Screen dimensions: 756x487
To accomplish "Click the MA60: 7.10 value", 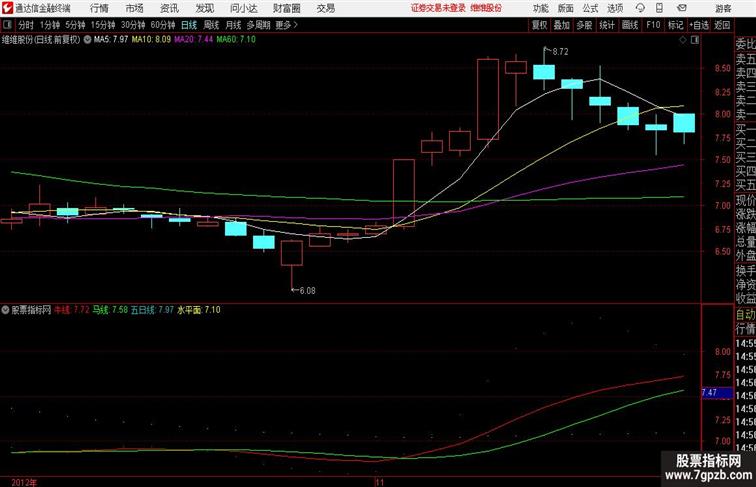I will [236, 40].
